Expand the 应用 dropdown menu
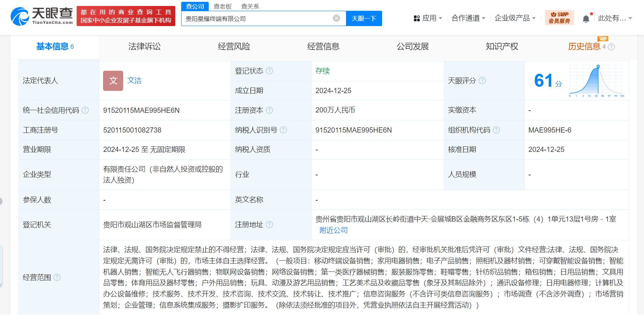This screenshot has width=644, height=315. [428, 18]
